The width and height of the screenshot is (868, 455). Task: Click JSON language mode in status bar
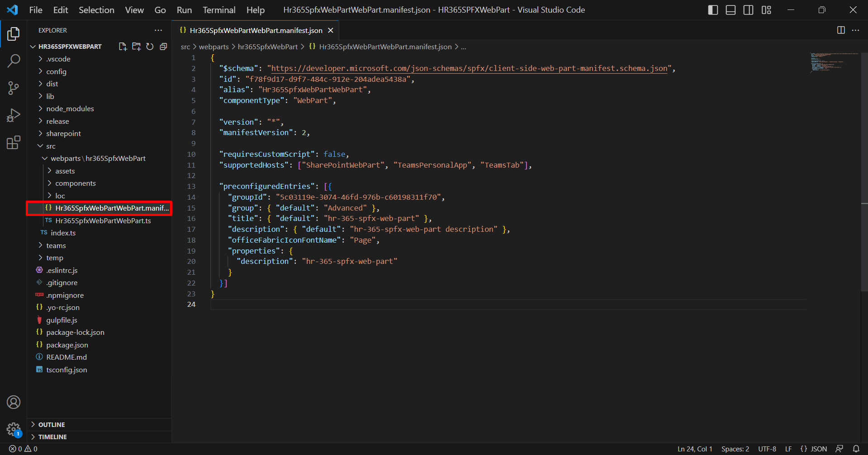[814, 449]
